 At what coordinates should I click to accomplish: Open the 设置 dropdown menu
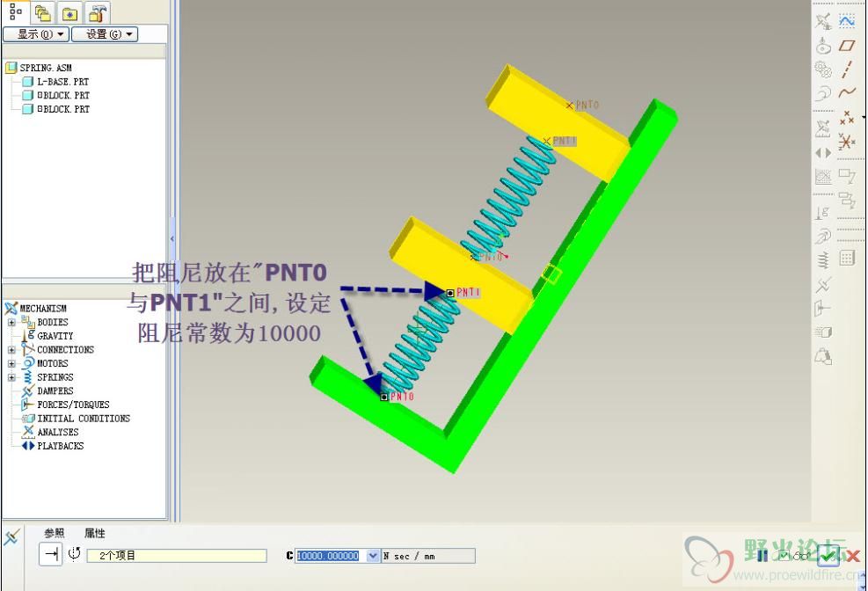(x=105, y=34)
